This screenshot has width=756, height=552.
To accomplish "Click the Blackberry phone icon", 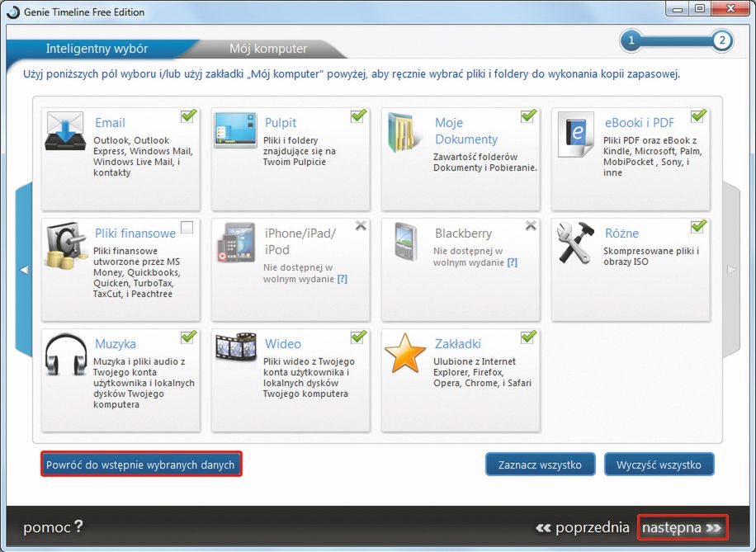I will 405,242.
